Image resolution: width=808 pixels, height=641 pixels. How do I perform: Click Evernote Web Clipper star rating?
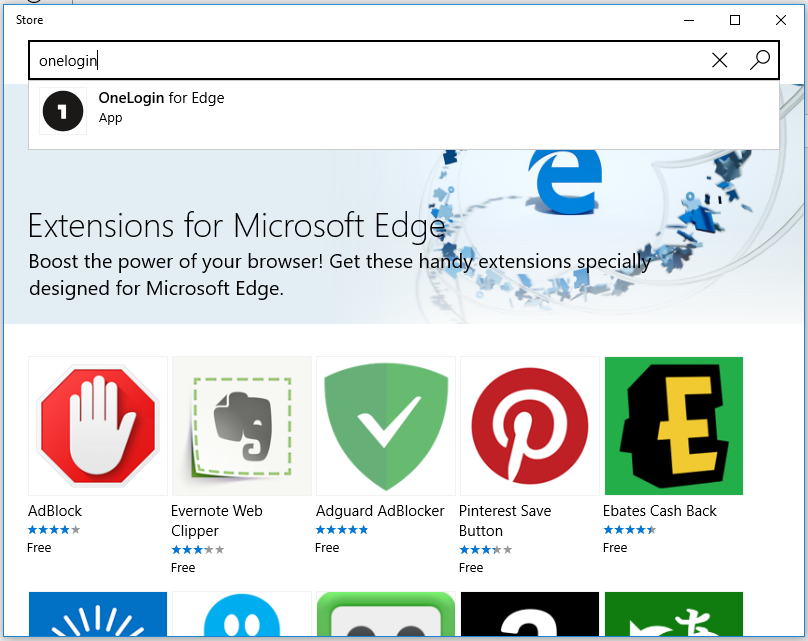point(198,550)
